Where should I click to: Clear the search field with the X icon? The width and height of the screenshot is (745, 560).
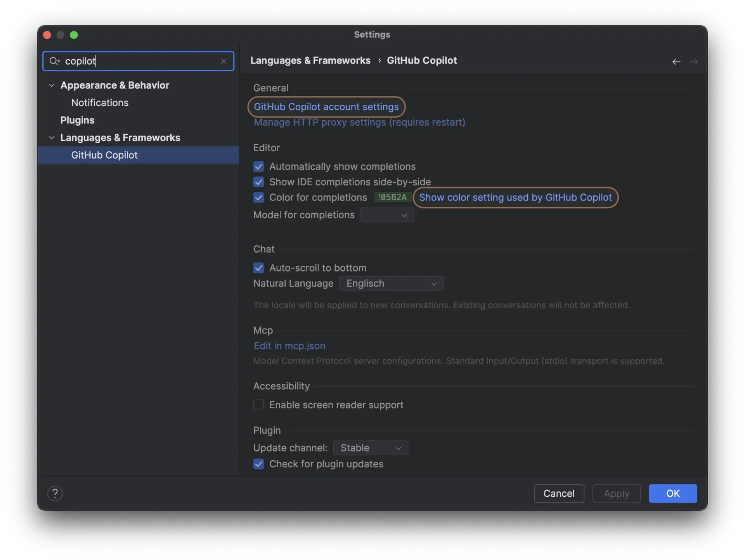point(223,61)
